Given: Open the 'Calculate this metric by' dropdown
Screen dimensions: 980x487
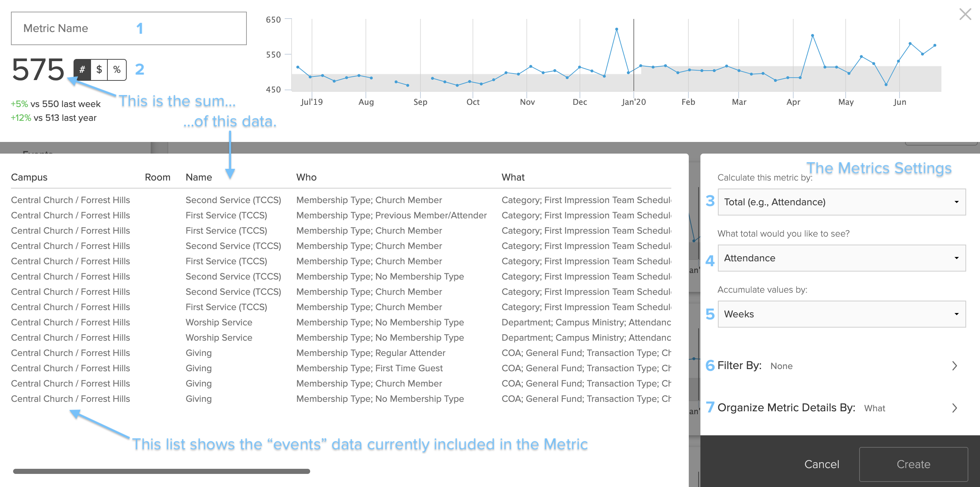Looking at the screenshot, I should (x=841, y=202).
